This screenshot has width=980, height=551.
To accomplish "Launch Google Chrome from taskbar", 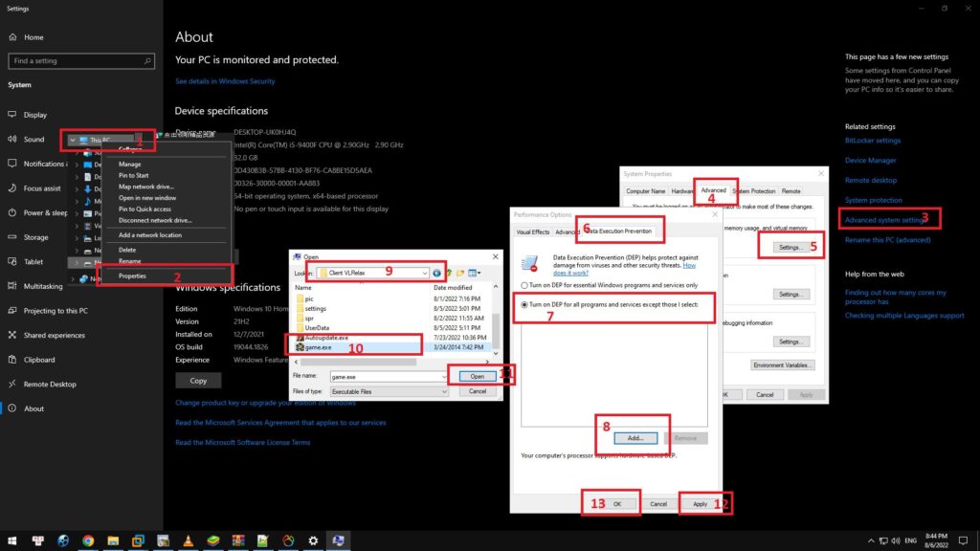I will (x=88, y=541).
